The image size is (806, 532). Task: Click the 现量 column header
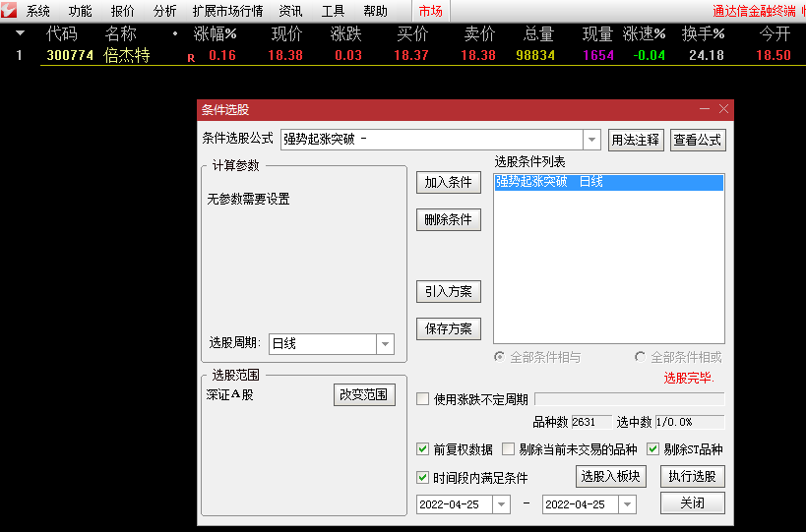pos(597,33)
